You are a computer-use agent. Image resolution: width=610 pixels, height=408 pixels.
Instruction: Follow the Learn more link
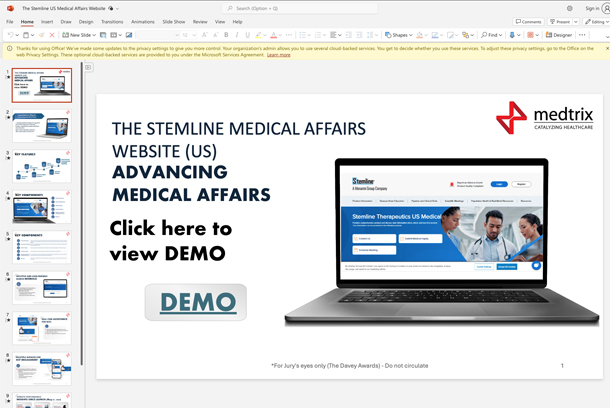[279, 55]
